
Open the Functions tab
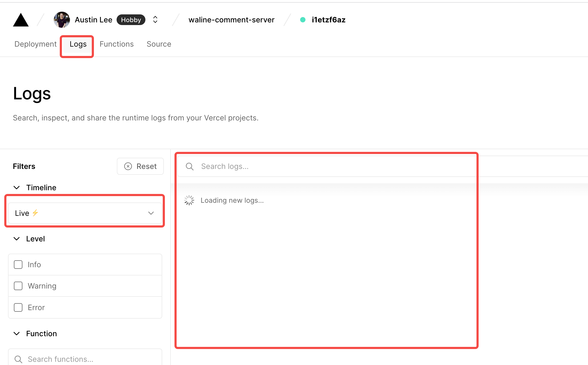[117, 44]
